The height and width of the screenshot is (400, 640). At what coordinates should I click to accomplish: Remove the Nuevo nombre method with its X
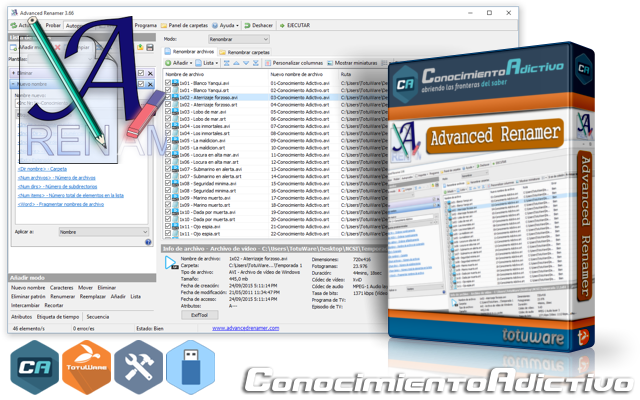click(150, 84)
